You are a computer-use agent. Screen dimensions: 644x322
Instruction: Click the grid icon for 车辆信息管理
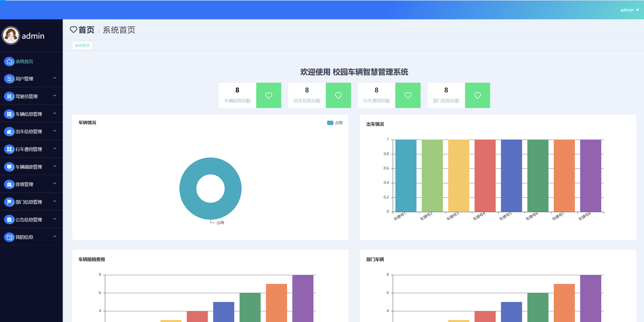tap(9, 114)
